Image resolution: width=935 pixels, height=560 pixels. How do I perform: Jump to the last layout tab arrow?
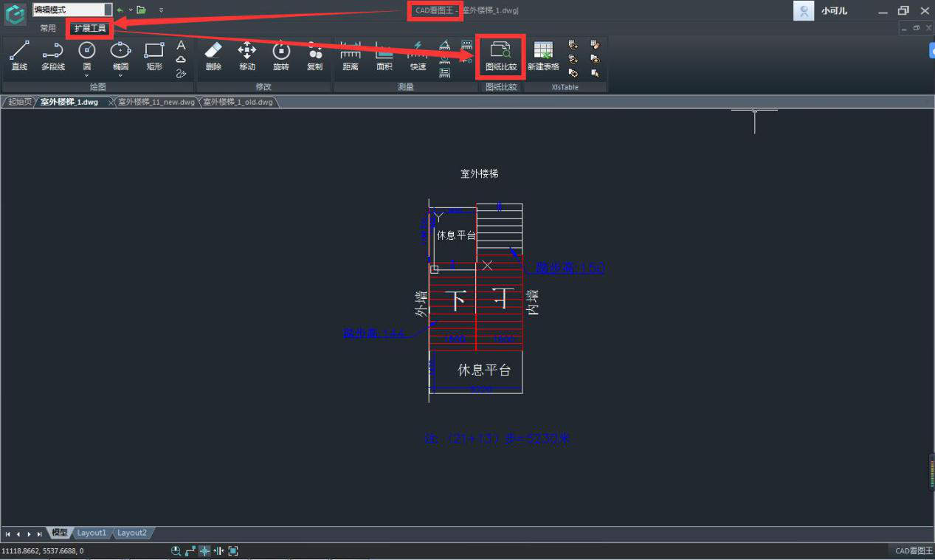point(39,533)
